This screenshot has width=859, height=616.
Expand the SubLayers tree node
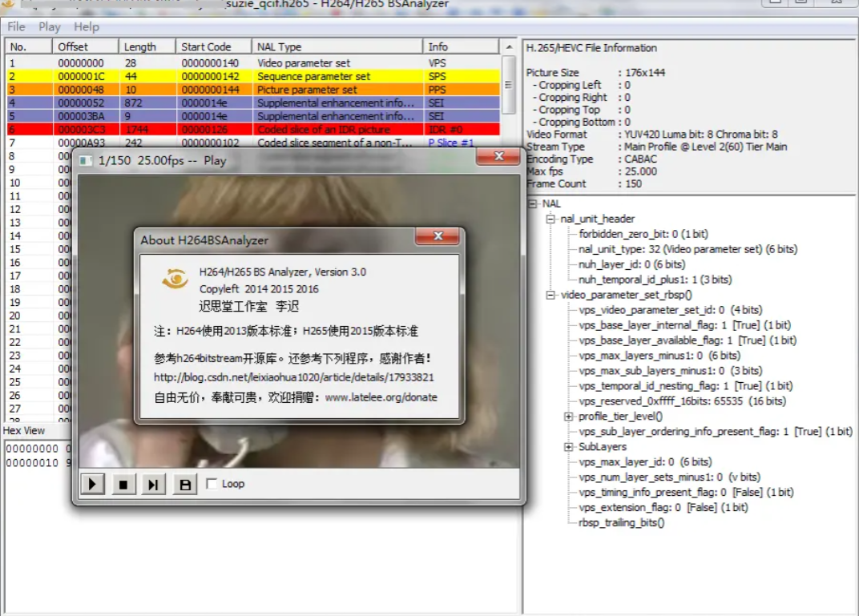(x=568, y=447)
